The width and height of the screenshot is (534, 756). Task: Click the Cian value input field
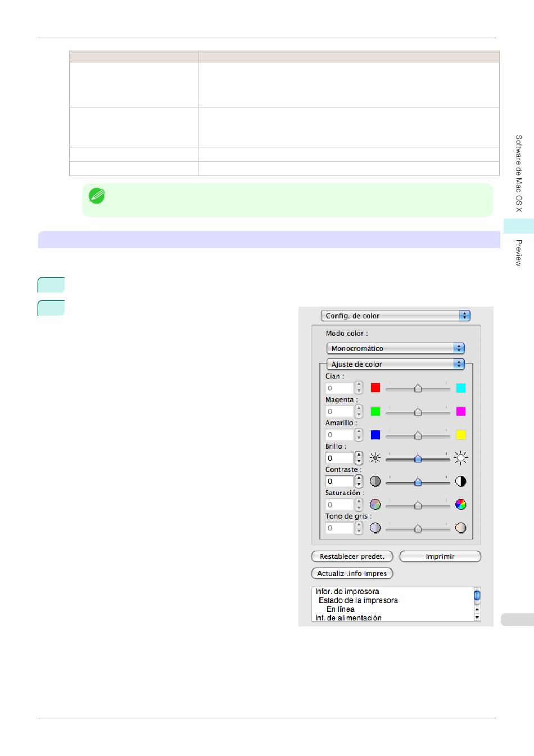[x=340, y=388]
